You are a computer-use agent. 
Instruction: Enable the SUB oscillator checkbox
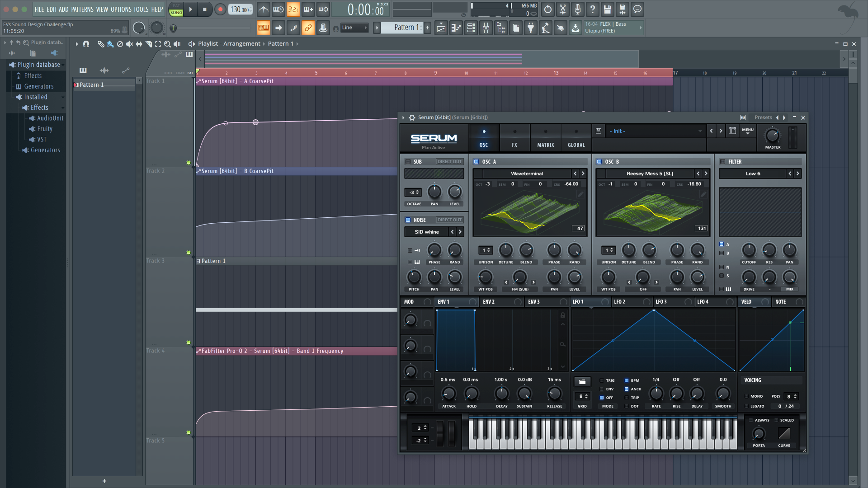pyautogui.click(x=408, y=162)
